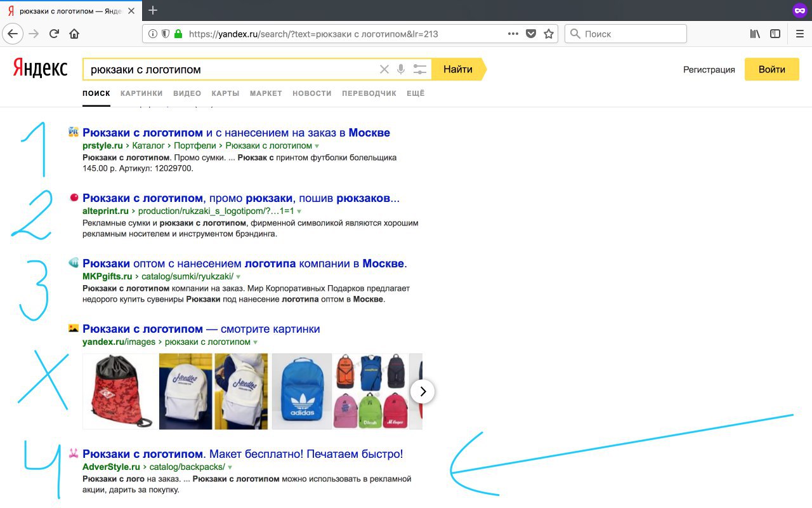This screenshot has height=508, width=812.
Task: Switch to the ВИДЕО tab
Action: click(187, 93)
